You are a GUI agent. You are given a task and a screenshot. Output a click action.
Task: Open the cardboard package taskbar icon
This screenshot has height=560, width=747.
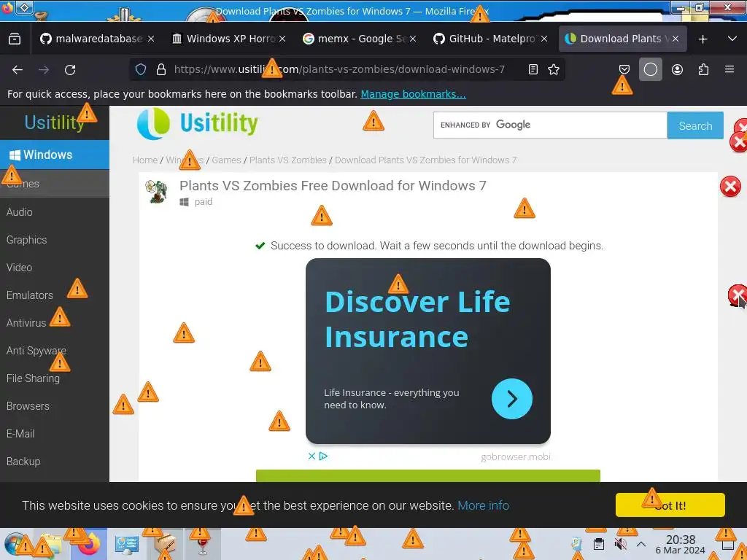tap(164, 544)
